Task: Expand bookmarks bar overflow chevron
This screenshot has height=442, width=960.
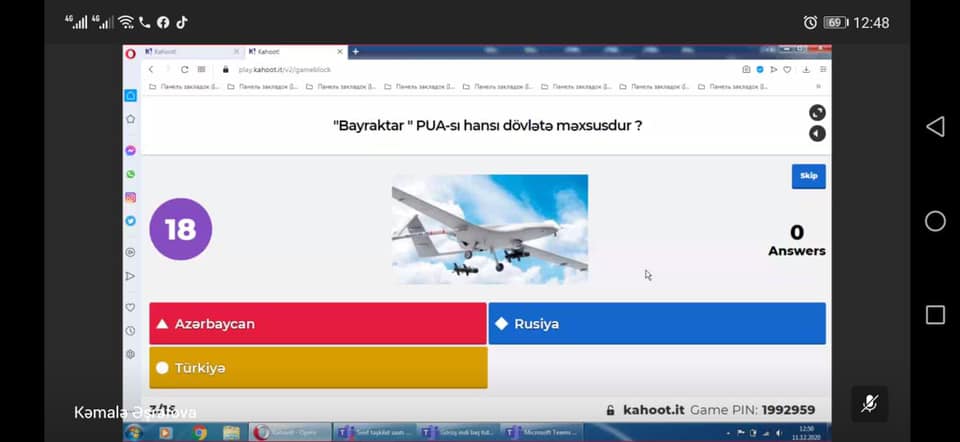Action: [819, 87]
